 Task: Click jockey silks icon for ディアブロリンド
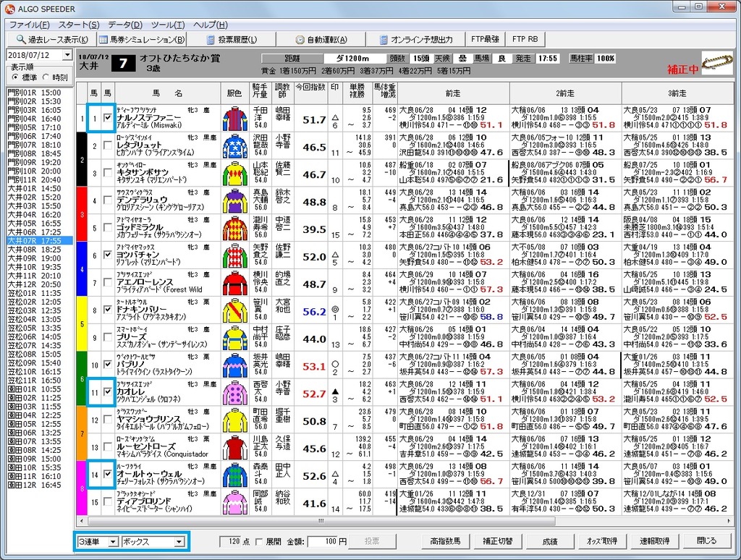(x=235, y=502)
